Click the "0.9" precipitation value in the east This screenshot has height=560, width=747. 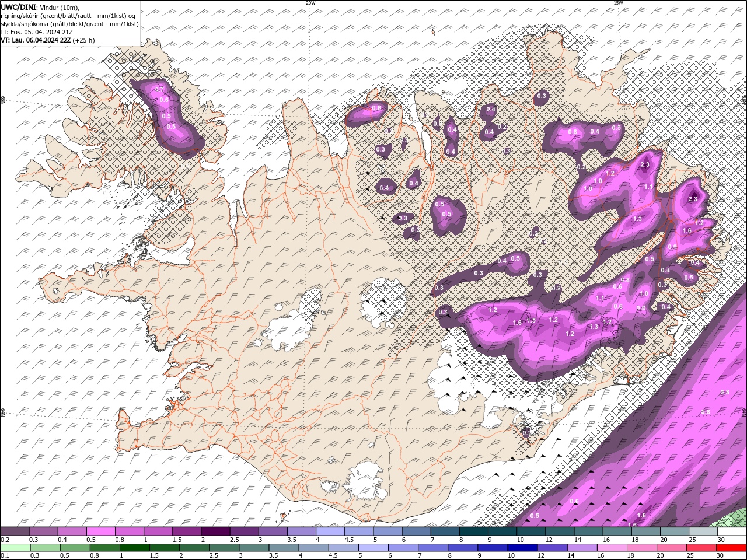pos(672,247)
